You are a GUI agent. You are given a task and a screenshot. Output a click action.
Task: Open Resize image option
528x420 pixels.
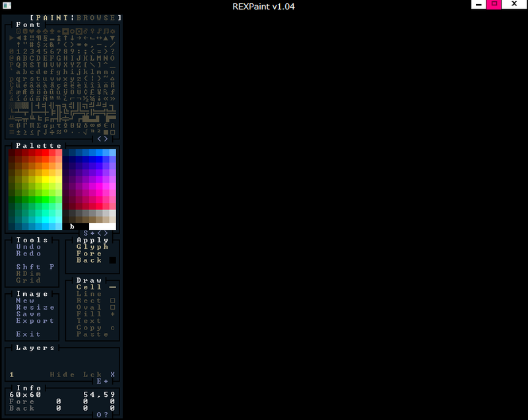click(35, 308)
